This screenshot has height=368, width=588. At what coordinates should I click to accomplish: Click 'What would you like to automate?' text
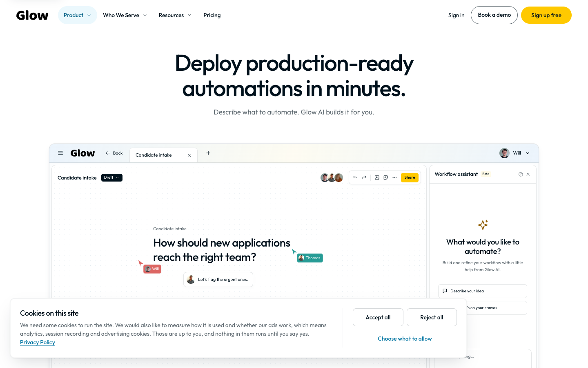click(x=483, y=247)
